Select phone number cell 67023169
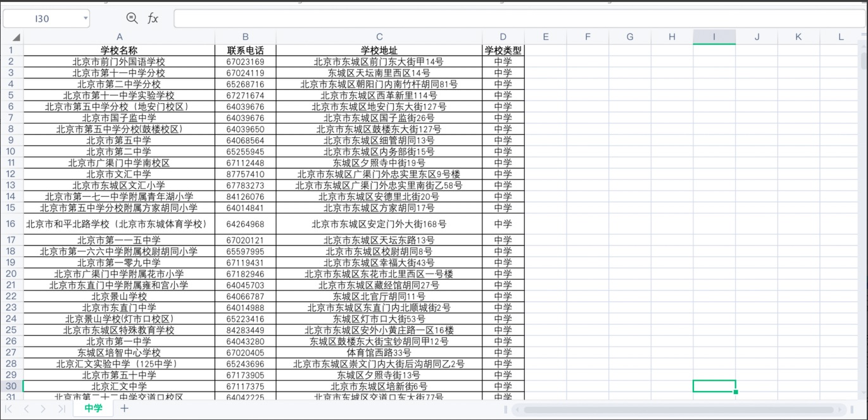 245,62
